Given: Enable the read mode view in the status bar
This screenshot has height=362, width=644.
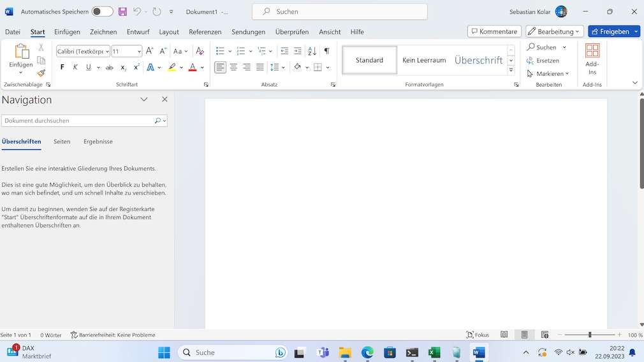Looking at the screenshot, I should [504, 335].
